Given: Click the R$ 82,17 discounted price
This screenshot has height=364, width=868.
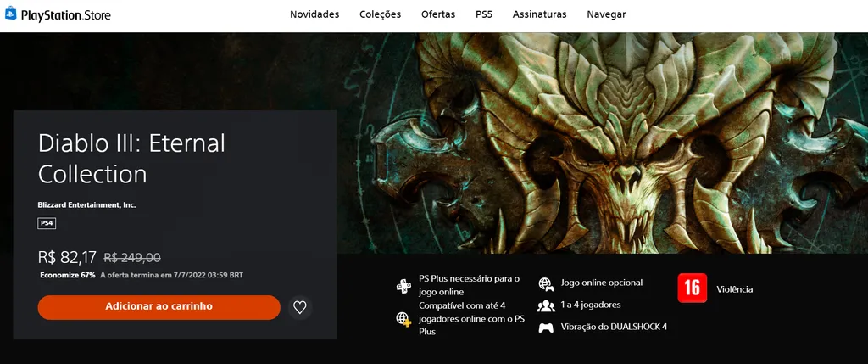Looking at the screenshot, I should click(x=67, y=257).
